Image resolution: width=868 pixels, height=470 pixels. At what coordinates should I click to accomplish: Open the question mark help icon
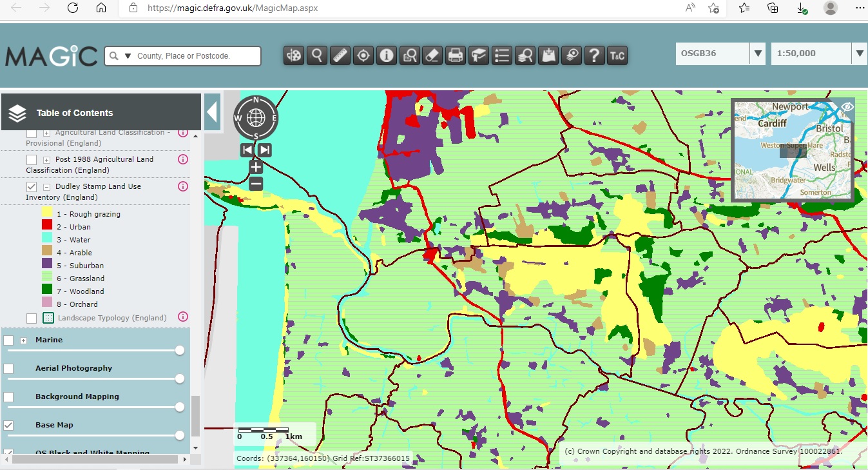click(594, 55)
